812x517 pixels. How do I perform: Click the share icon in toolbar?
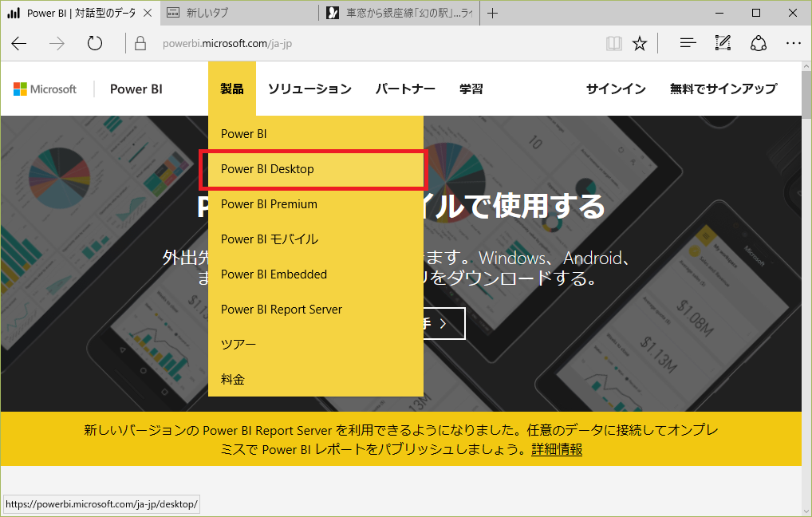point(758,44)
